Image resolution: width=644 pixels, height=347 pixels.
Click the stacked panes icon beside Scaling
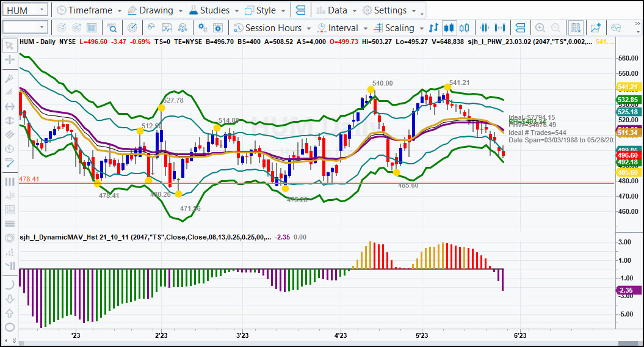[520, 28]
